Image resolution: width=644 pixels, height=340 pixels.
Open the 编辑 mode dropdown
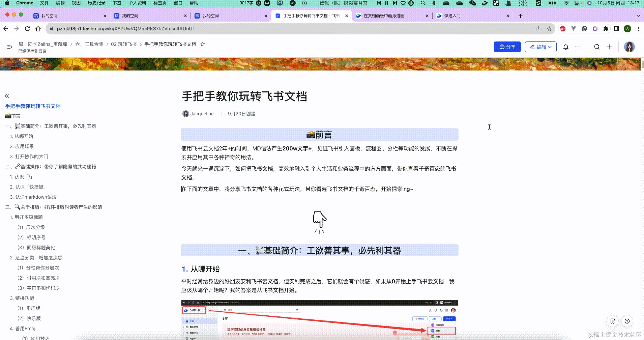(x=541, y=47)
